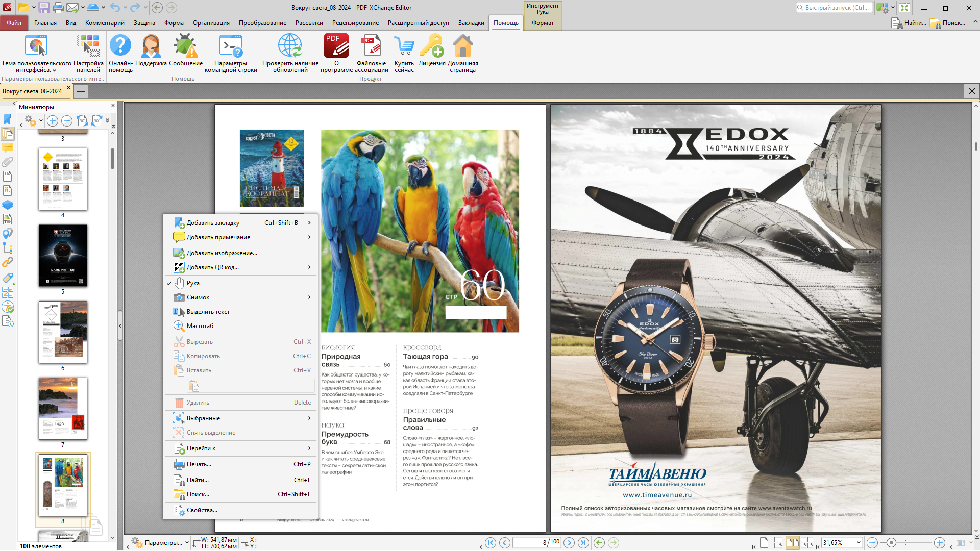
Task: Open the License key icon
Action: point(432,46)
